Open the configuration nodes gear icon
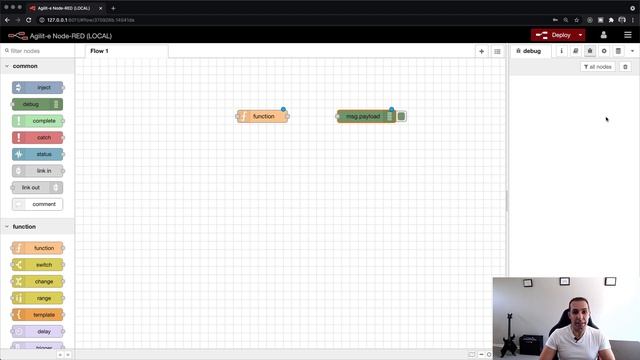The width and height of the screenshot is (640, 360). point(604,51)
